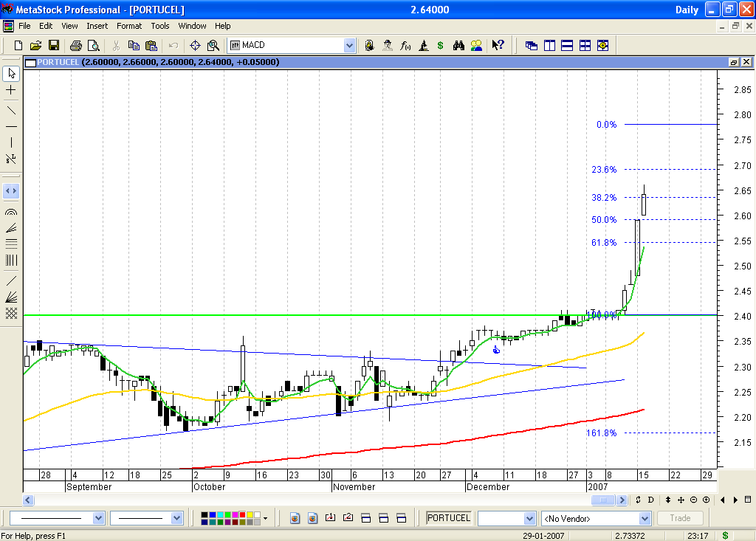Open The Explorer binoculars icon
The width and height of the screenshot is (756, 541).
click(x=458, y=45)
